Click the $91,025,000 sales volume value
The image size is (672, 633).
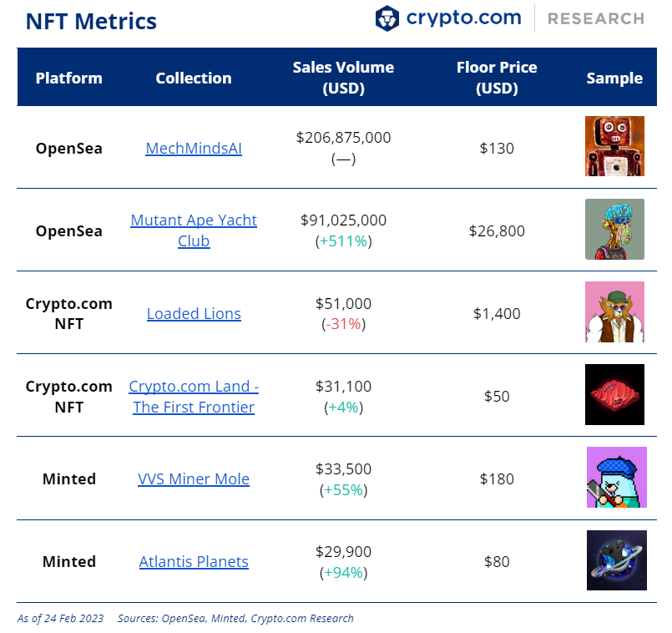click(x=343, y=220)
